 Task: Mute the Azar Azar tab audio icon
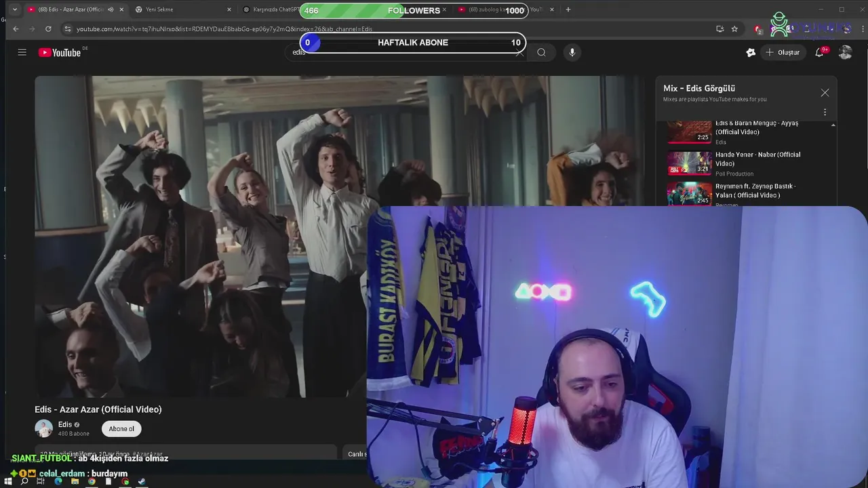pyautogui.click(x=111, y=9)
